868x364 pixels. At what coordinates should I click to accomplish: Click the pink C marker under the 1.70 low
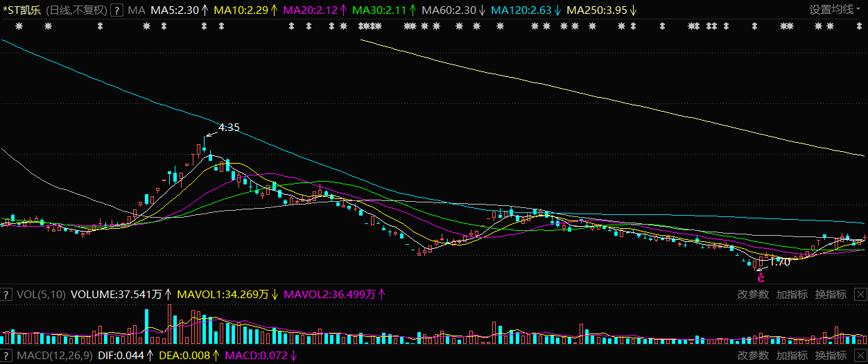tap(761, 277)
